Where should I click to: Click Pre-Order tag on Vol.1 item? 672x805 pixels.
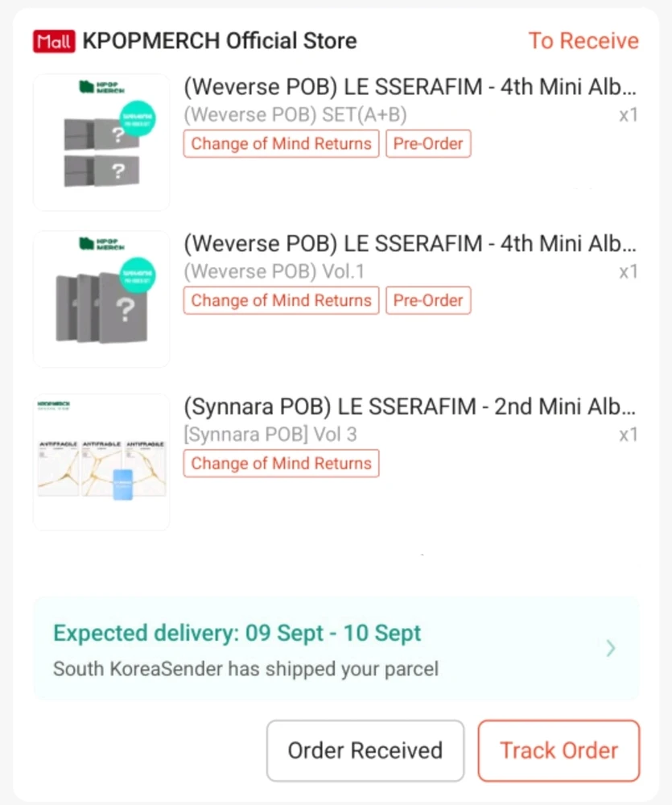pyautogui.click(x=428, y=301)
